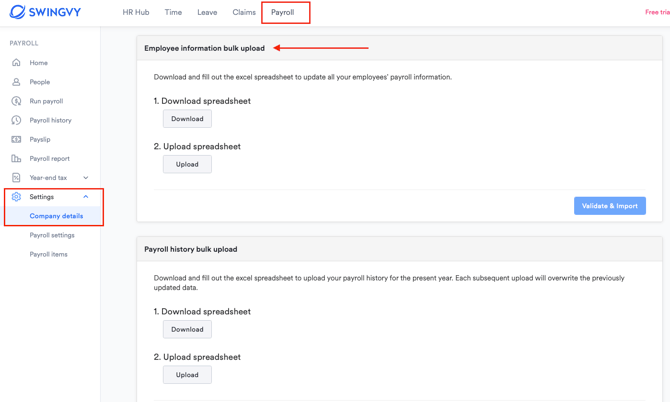The width and height of the screenshot is (670, 402).
Task: Switch to the Leave tab
Action: [x=207, y=13]
